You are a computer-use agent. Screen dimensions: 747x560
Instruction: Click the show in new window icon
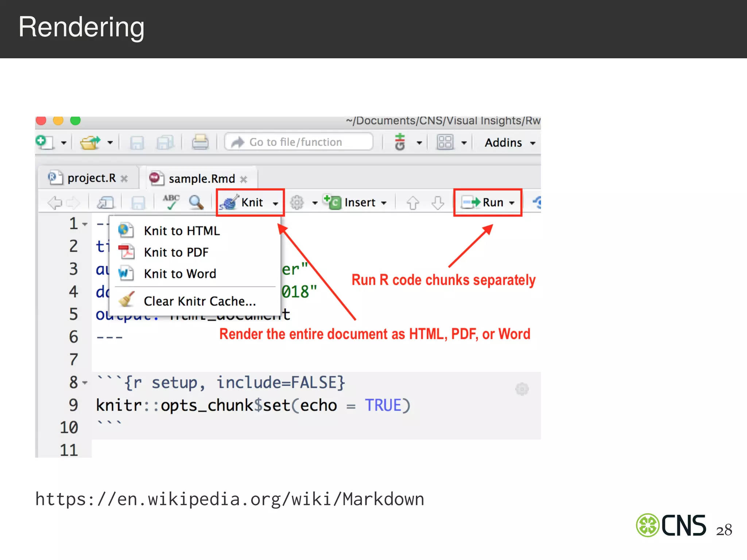(x=105, y=203)
